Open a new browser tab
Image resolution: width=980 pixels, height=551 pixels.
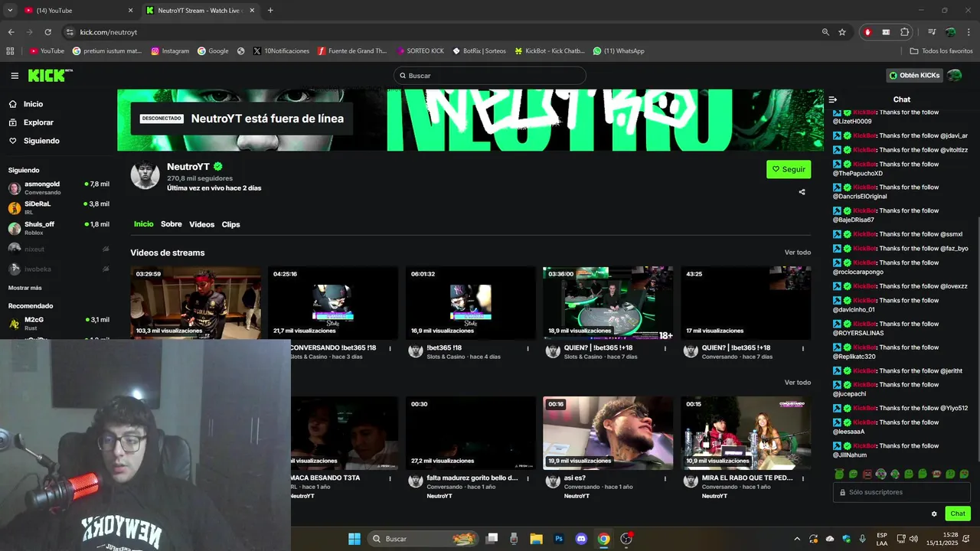[270, 11]
